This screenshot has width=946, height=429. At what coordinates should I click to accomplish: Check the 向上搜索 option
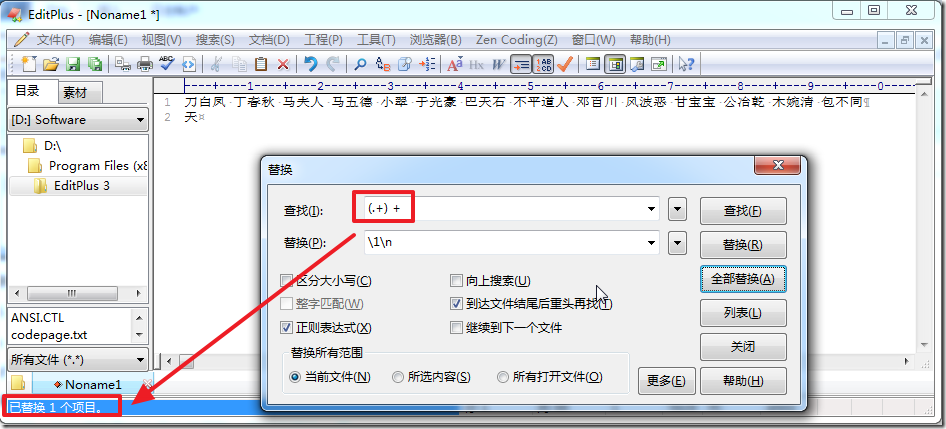point(456,281)
